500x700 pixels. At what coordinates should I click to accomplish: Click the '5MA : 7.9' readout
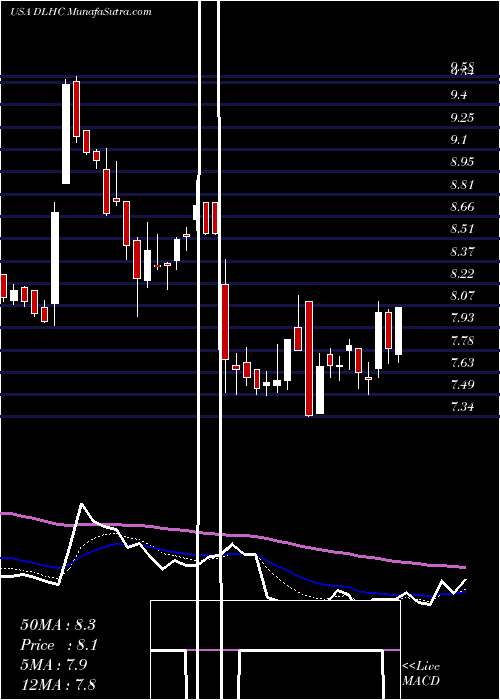pyautogui.click(x=54, y=665)
